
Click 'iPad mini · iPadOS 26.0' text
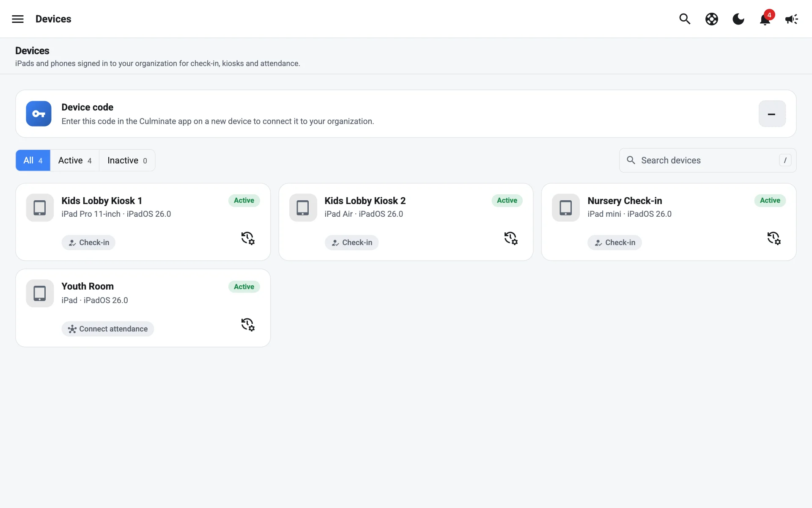click(629, 214)
